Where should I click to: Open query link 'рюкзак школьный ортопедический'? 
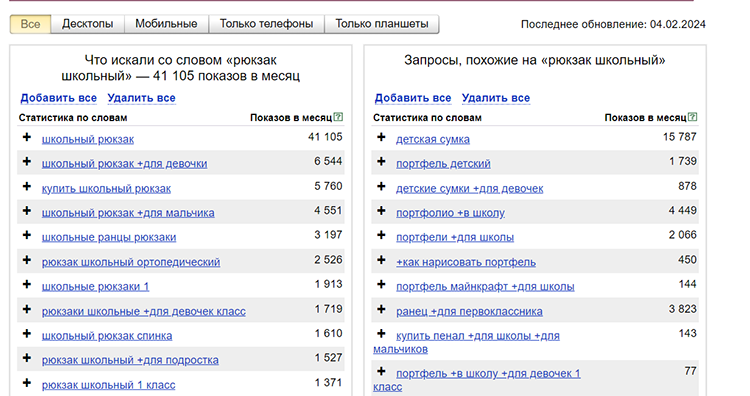pyautogui.click(x=131, y=262)
